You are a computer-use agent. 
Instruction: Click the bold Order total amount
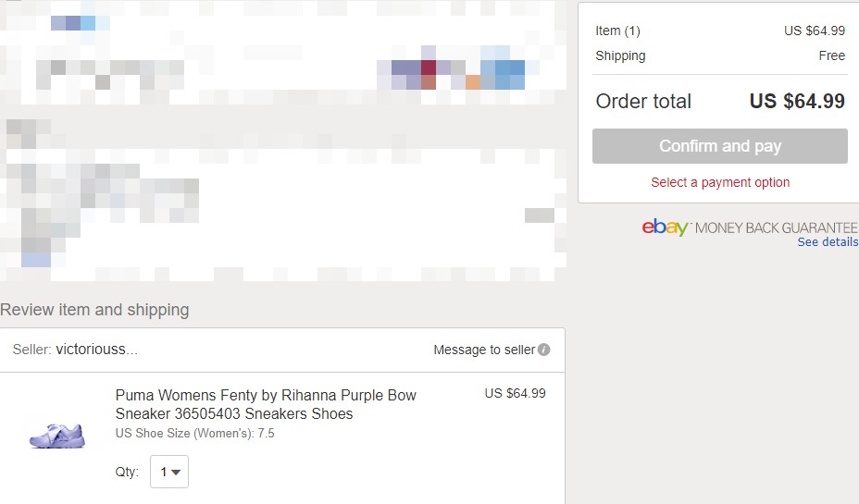coord(797,101)
